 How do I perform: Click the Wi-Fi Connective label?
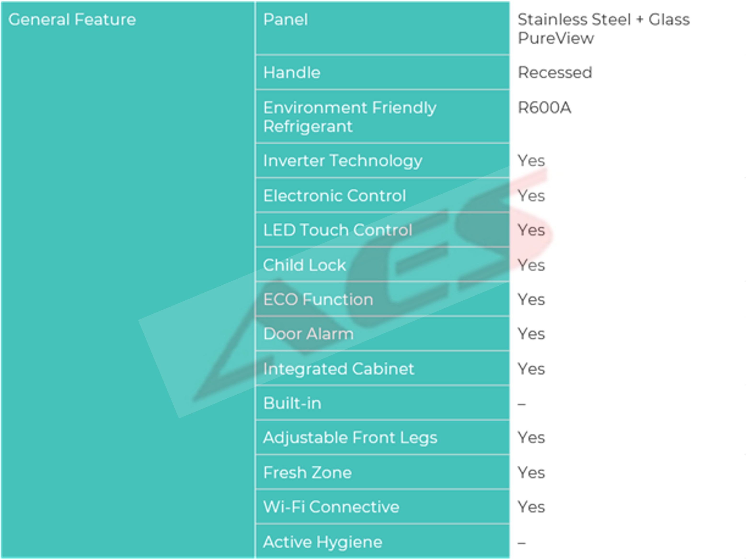(331, 507)
